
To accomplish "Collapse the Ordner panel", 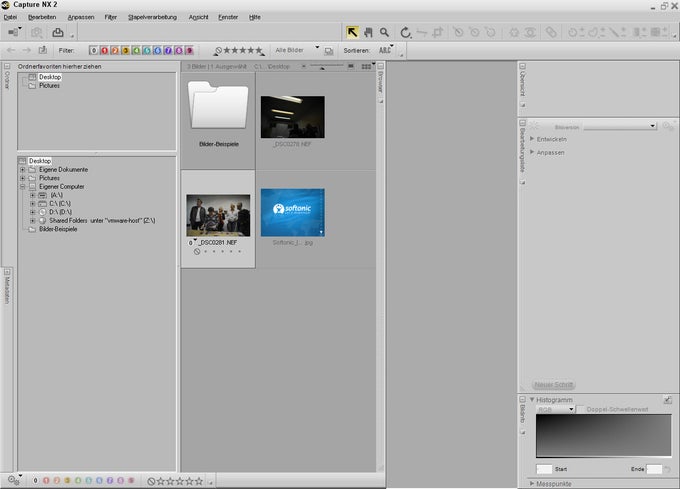I will point(7,66).
